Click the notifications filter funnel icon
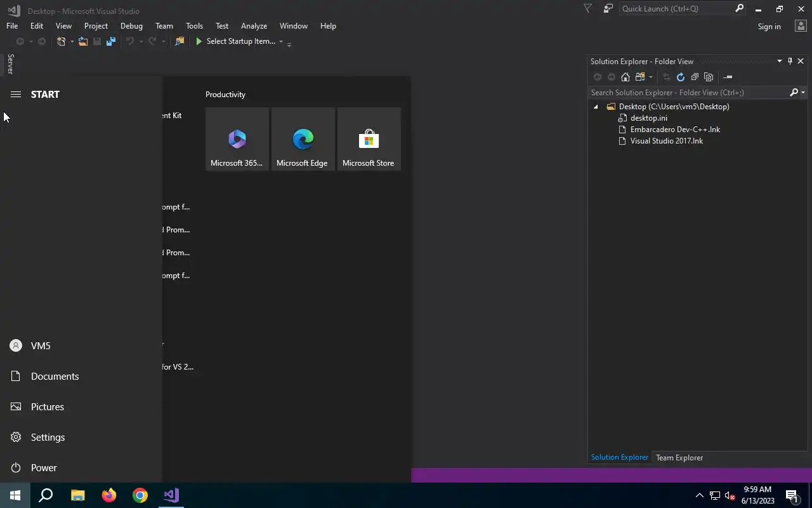This screenshot has height=508, width=812. pyautogui.click(x=587, y=9)
